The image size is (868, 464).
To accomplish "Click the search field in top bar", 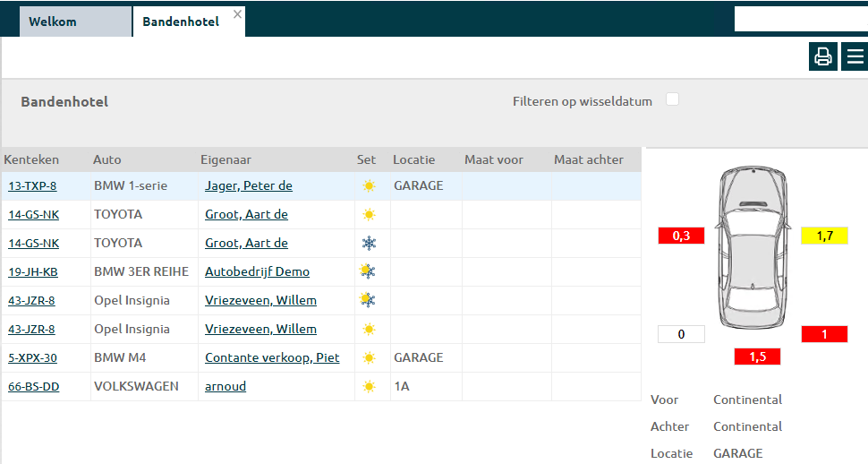I will [x=800, y=19].
